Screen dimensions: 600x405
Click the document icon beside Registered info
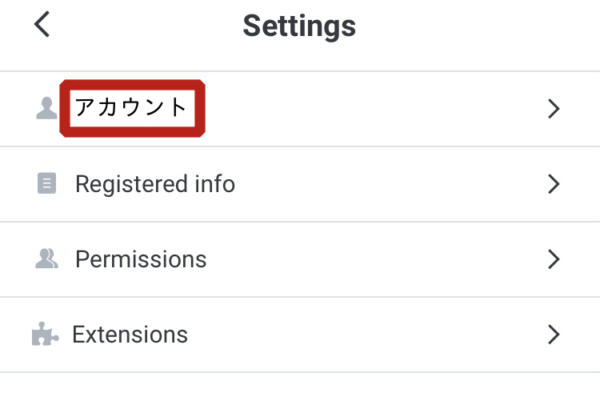pyautogui.click(x=47, y=183)
